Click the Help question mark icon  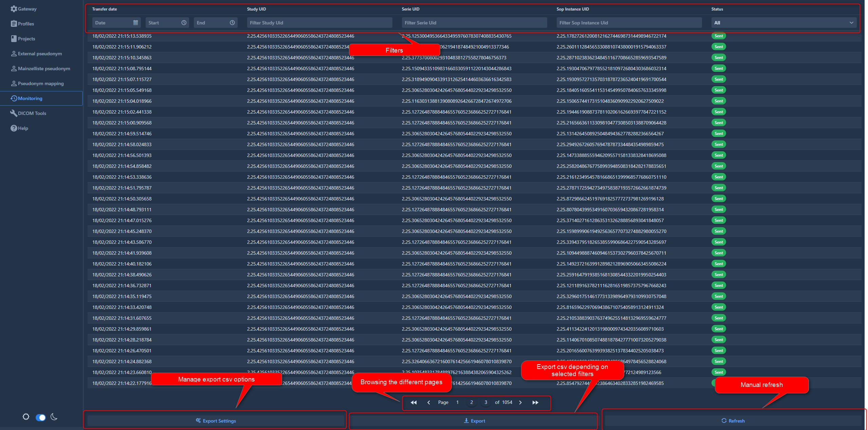click(x=14, y=128)
